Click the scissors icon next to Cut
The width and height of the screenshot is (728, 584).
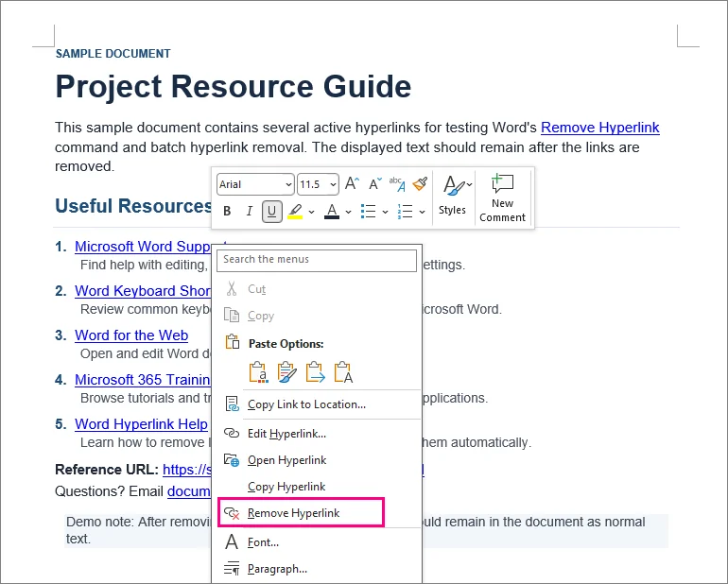pyautogui.click(x=232, y=288)
